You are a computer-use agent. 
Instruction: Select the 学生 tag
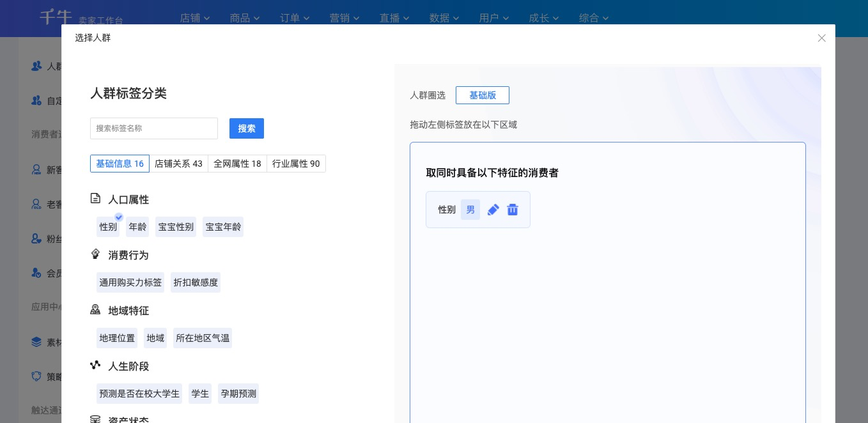pyautogui.click(x=200, y=394)
